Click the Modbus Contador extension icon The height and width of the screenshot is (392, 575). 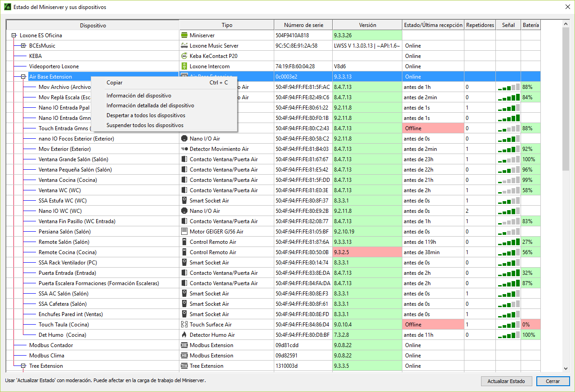(184, 345)
